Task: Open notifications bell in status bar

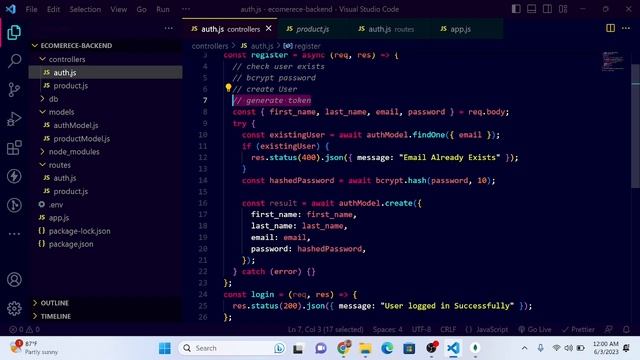Action: pos(626,329)
